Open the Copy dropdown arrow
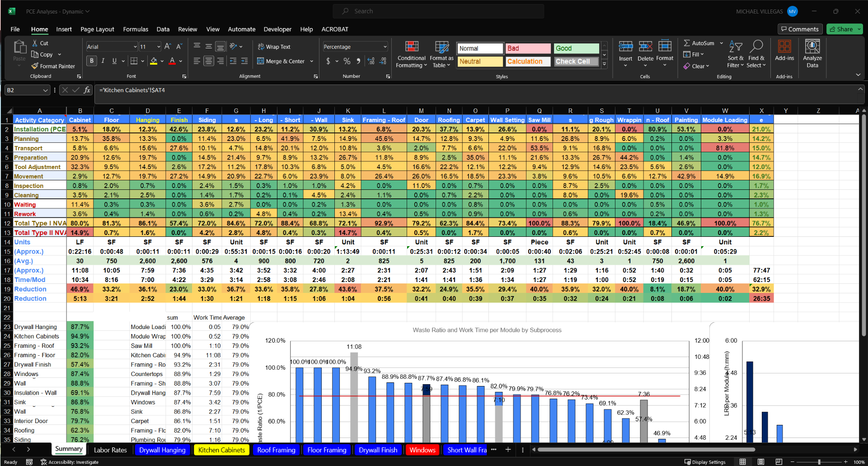The height and width of the screenshot is (466, 868). 59,54
